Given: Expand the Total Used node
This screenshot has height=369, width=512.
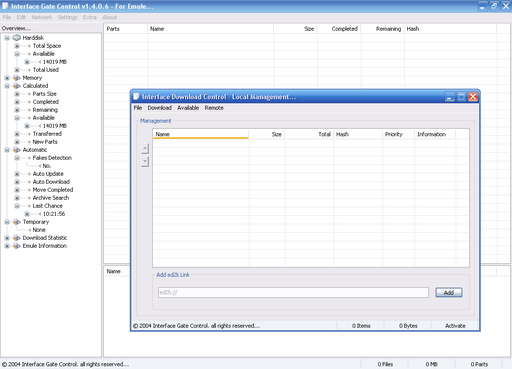Looking at the screenshot, I should pyautogui.click(x=17, y=70).
